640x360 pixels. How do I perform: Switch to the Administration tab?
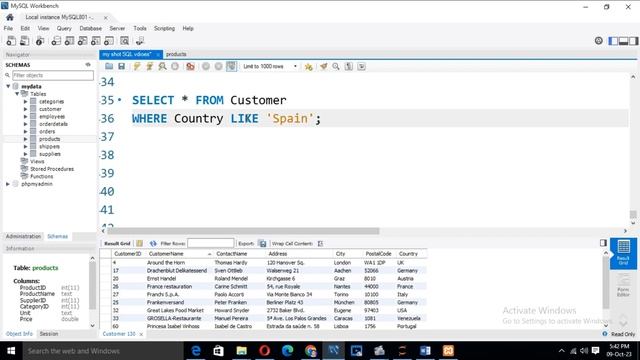tap(23, 236)
